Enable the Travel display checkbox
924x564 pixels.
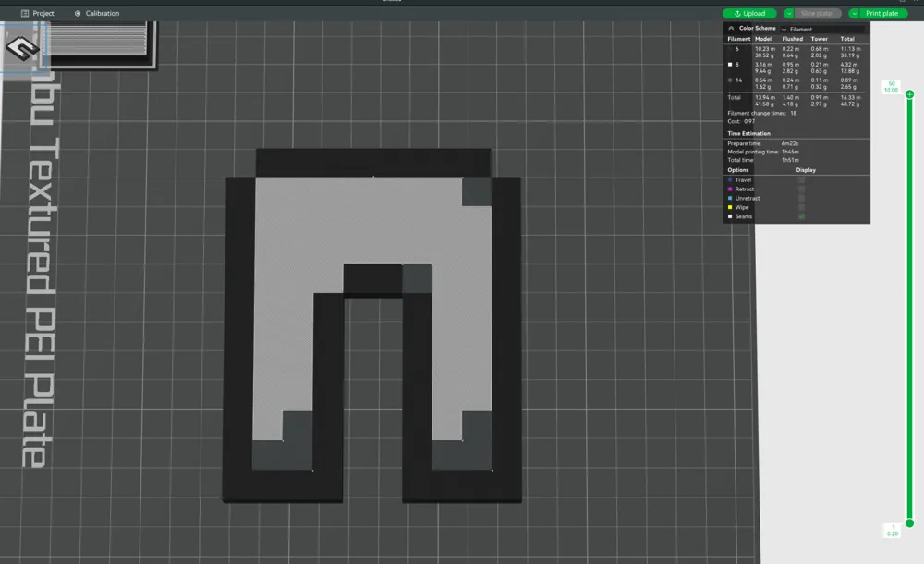[x=801, y=179]
